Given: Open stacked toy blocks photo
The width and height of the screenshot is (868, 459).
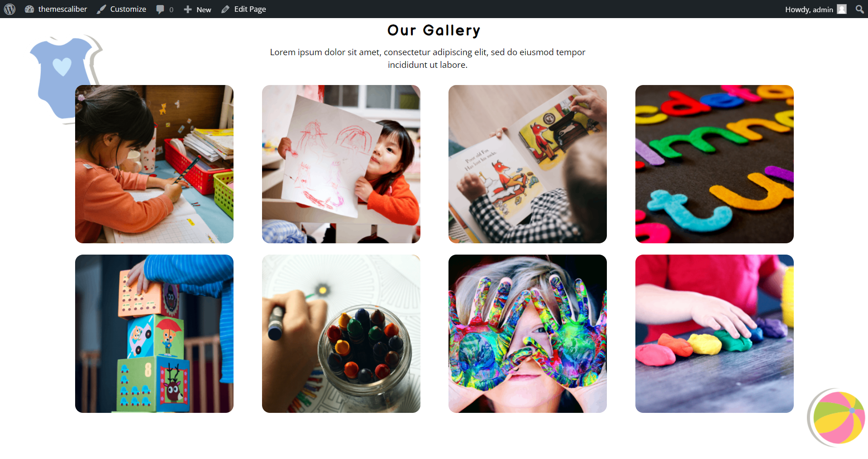Looking at the screenshot, I should point(154,334).
